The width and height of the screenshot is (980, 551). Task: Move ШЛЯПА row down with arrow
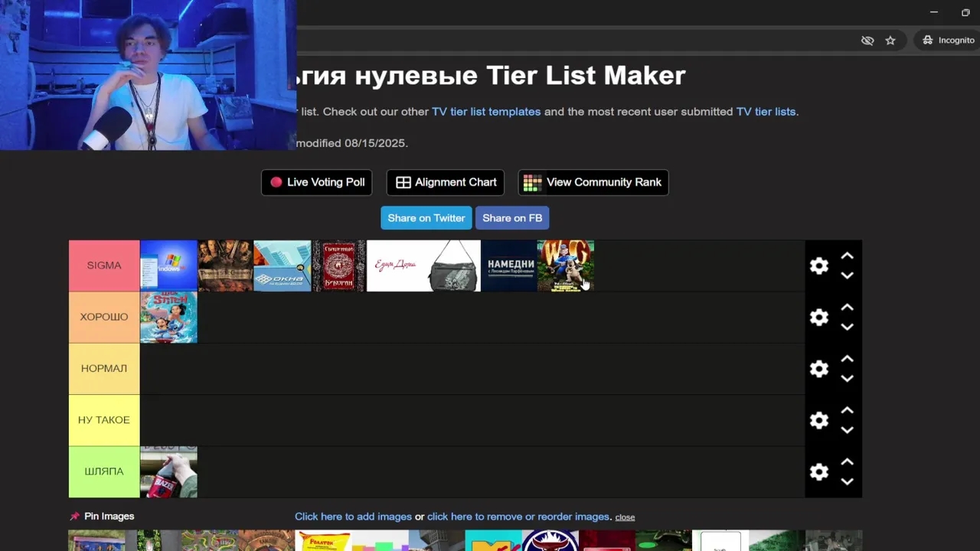(847, 481)
